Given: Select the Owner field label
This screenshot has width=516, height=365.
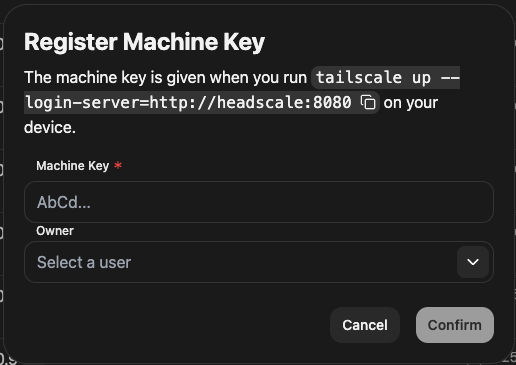Looking at the screenshot, I should (55, 231).
